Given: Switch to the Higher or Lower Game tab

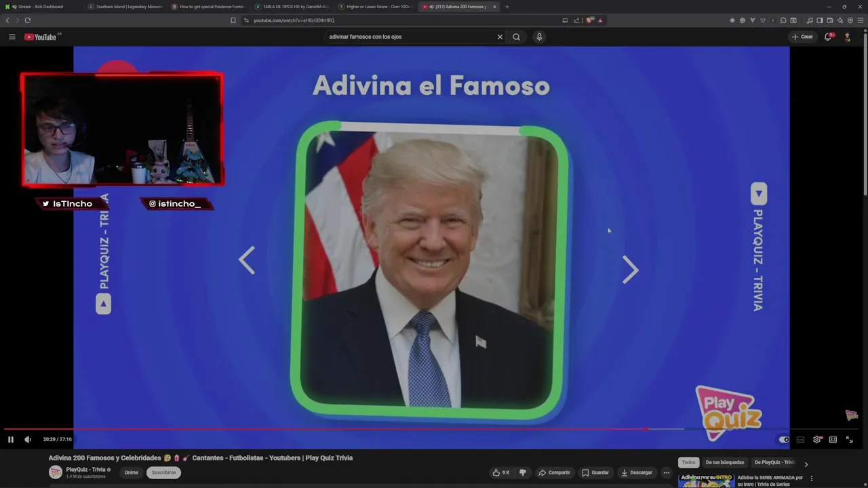Looking at the screenshot, I should click(x=376, y=7).
